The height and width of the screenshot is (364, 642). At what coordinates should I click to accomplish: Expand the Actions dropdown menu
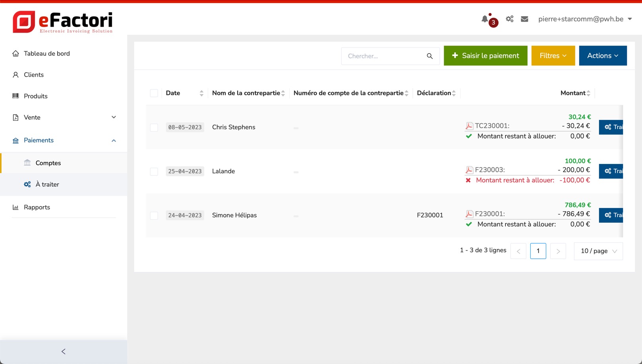(x=602, y=56)
